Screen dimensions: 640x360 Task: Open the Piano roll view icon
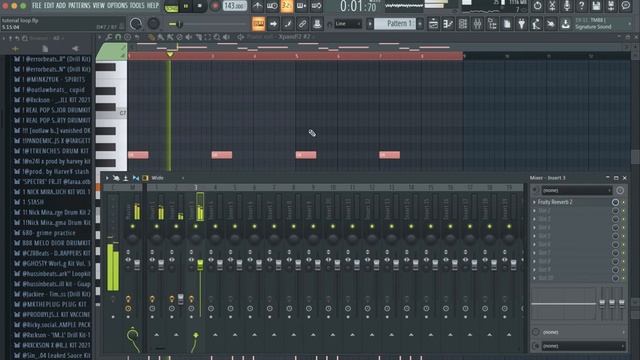point(448,24)
